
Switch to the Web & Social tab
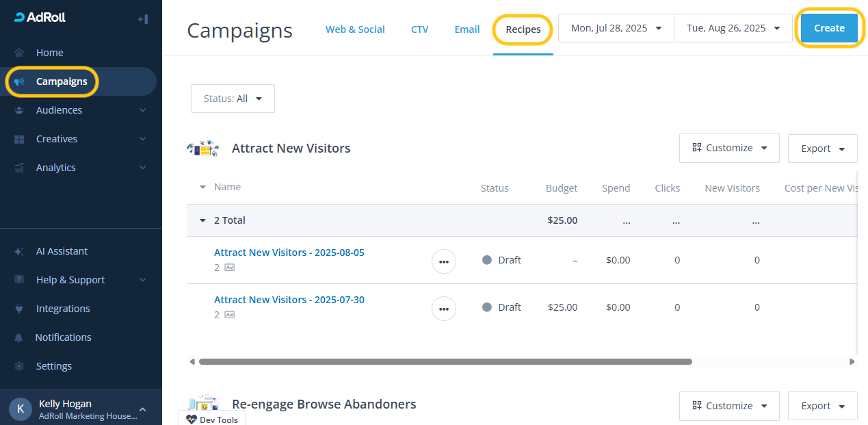click(x=355, y=29)
